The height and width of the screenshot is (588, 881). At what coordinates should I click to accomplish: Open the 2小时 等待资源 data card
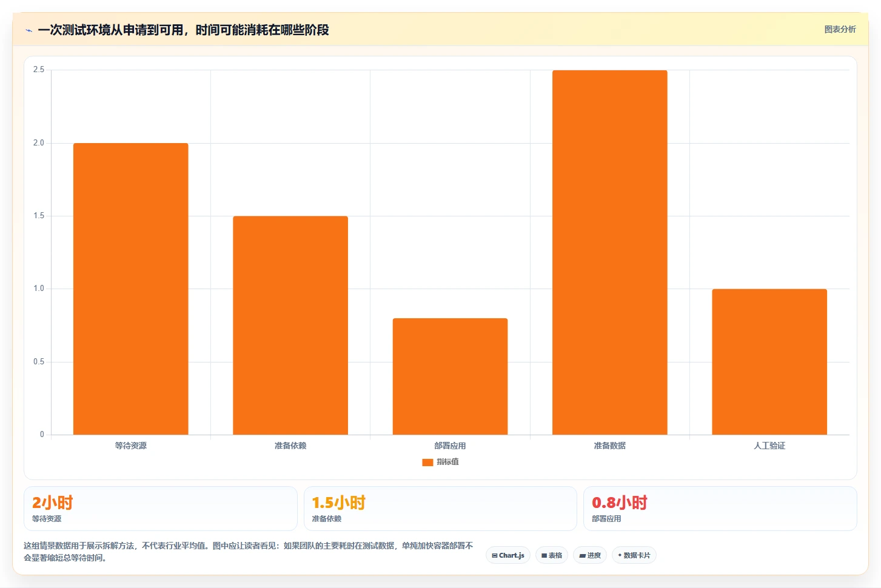pos(161,509)
